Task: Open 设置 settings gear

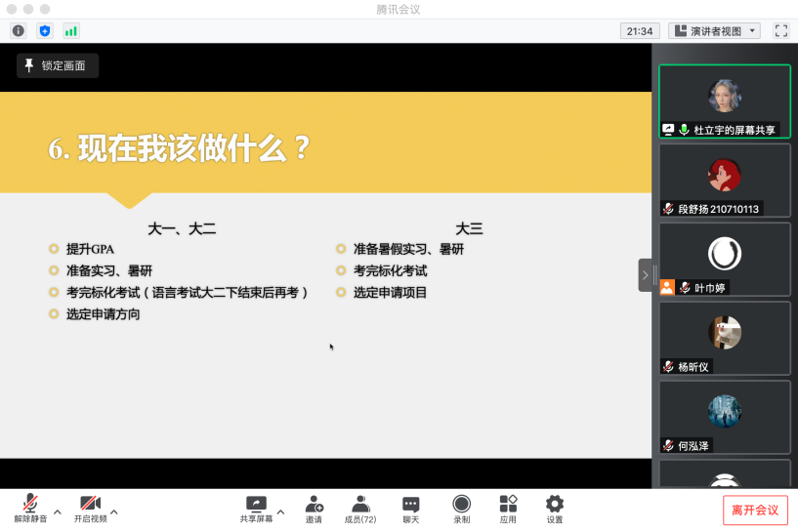Action: point(555,509)
